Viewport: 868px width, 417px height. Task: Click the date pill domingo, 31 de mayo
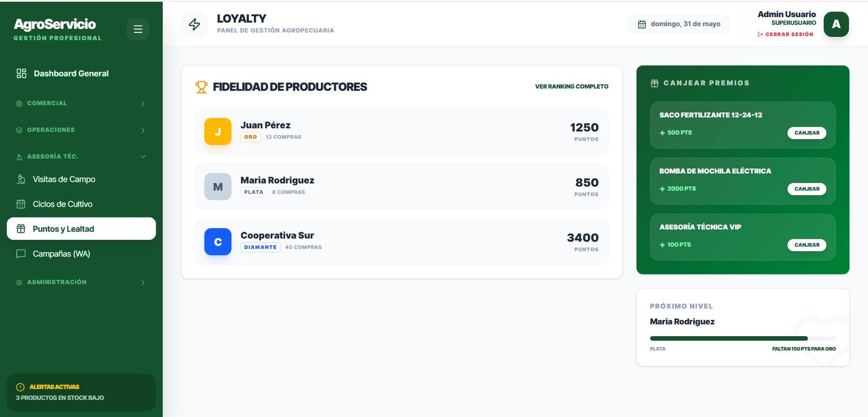(679, 24)
